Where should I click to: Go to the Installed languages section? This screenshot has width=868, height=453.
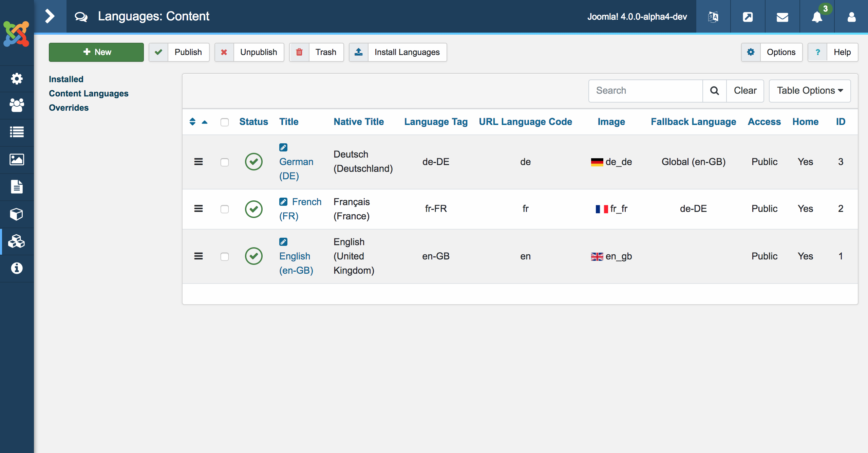tap(66, 79)
